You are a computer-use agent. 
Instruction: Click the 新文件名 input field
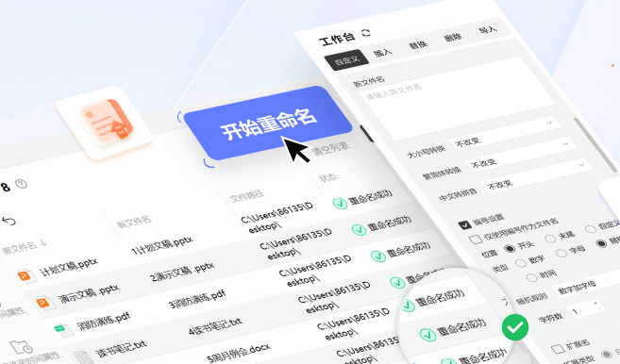pyautogui.click(x=457, y=98)
